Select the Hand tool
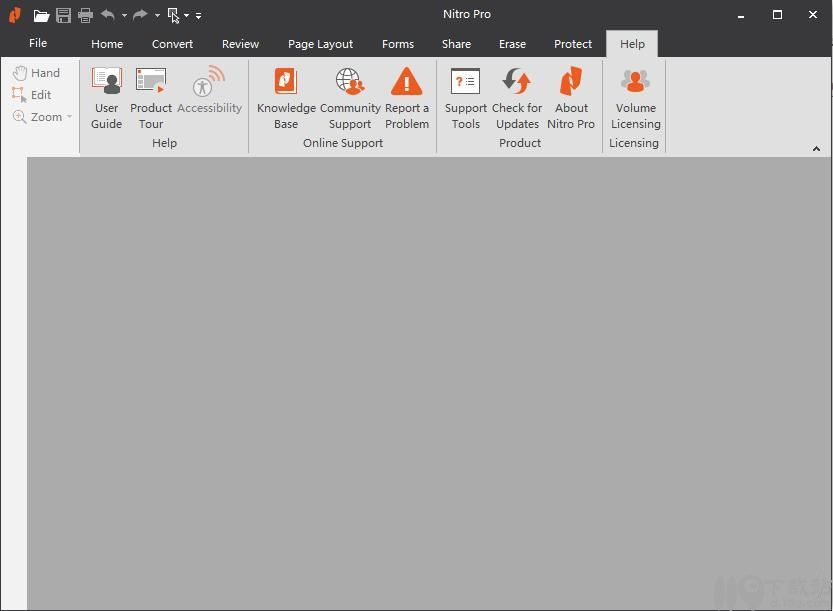Image resolution: width=833 pixels, height=611 pixels. click(x=36, y=73)
